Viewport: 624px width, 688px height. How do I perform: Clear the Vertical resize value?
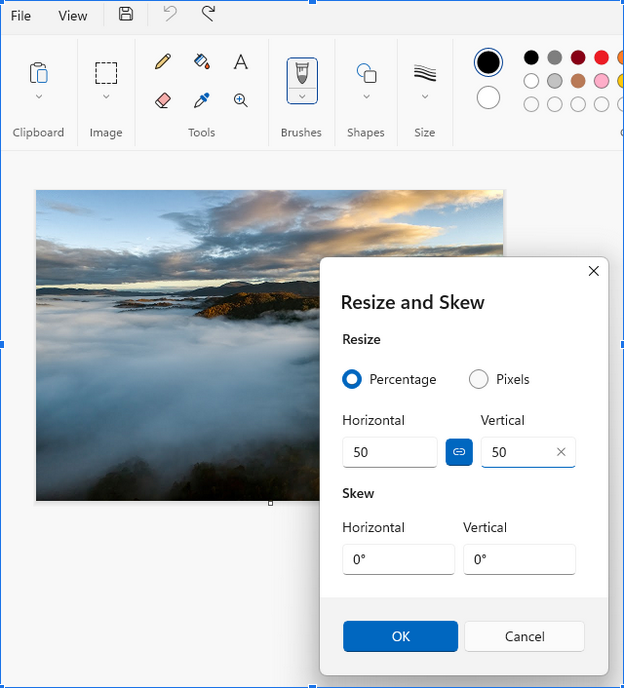561,452
